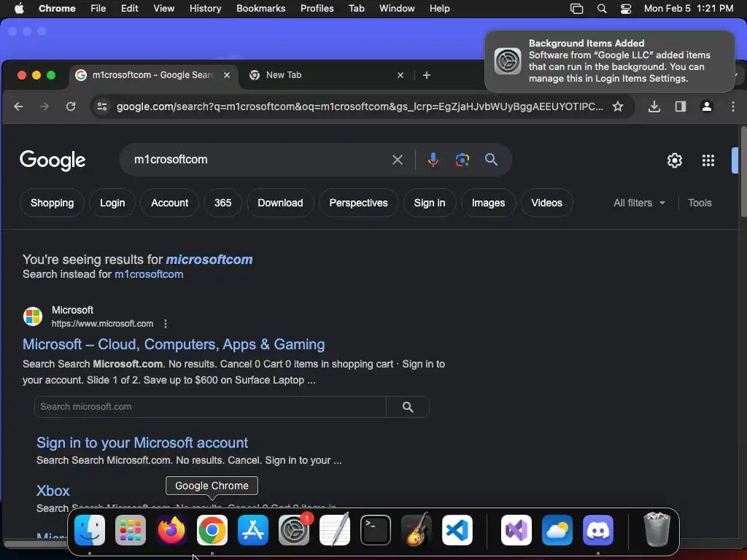Apply the Account filter chip
Screen dimensions: 747x560
169,203
